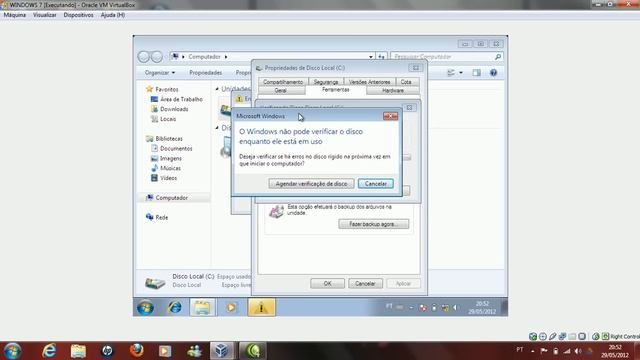Open file explorer on host taskbar
The height and width of the screenshot is (360, 640).
tap(78, 351)
